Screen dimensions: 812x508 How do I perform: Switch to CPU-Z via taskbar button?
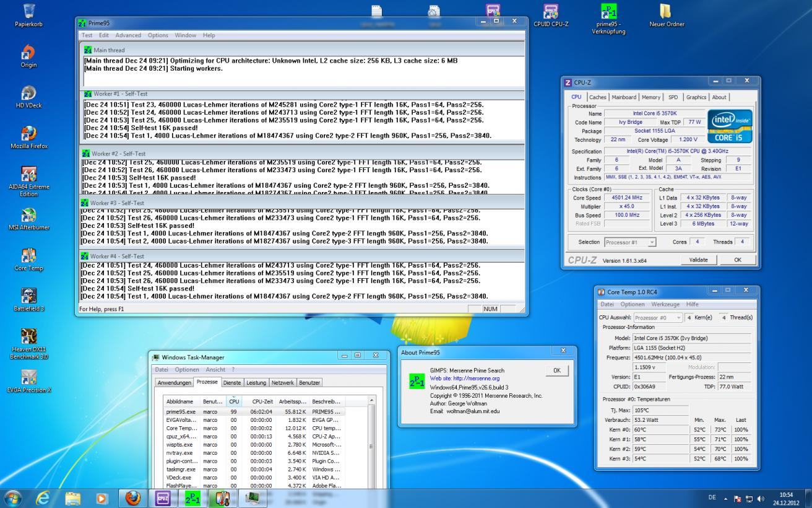click(x=162, y=497)
